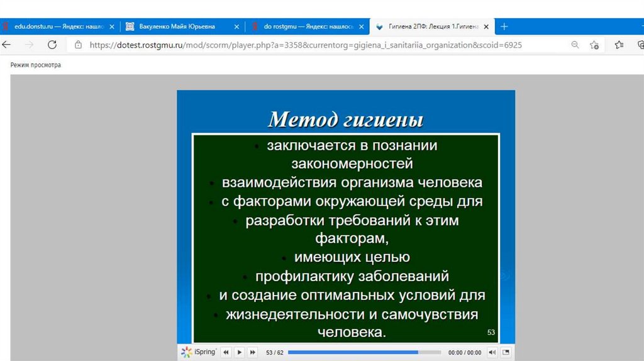Click the slide title Метод гигиены
The height and width of the screenshot is (361, 644).
tap(345, 119)
